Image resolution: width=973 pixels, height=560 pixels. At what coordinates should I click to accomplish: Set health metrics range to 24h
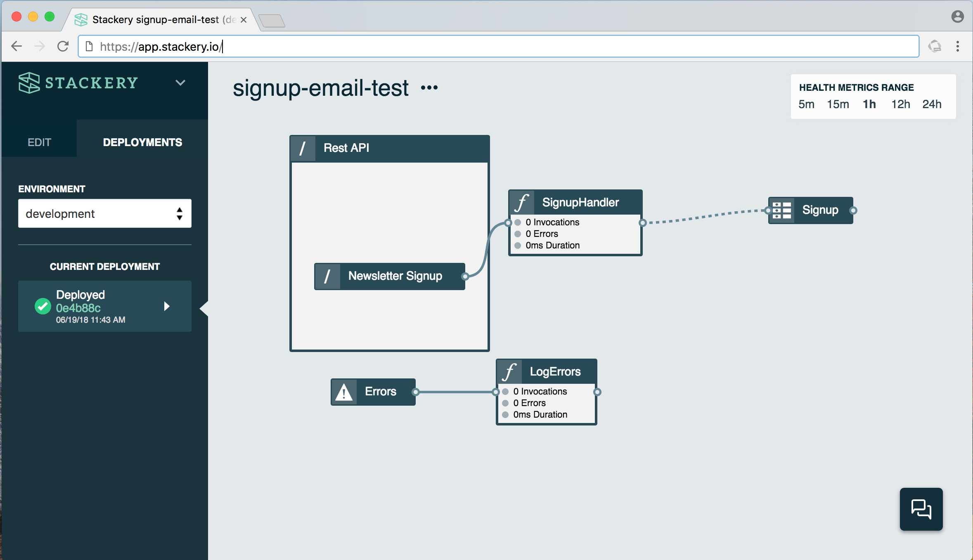932,104
